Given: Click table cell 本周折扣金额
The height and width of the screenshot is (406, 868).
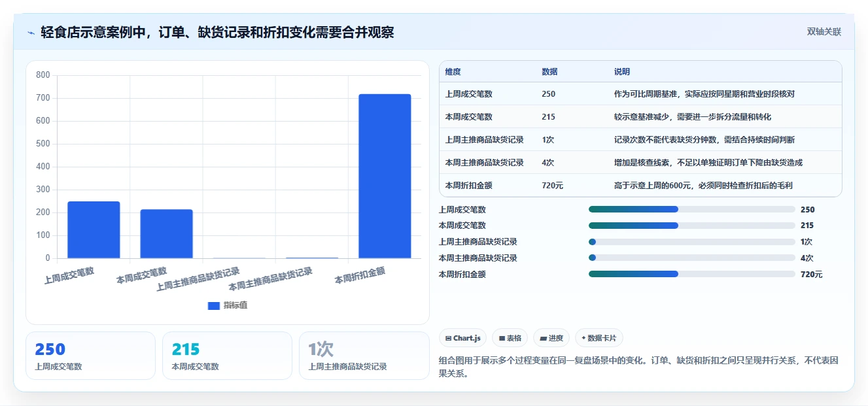Looking at the screenshot, I should coord(468,186).
